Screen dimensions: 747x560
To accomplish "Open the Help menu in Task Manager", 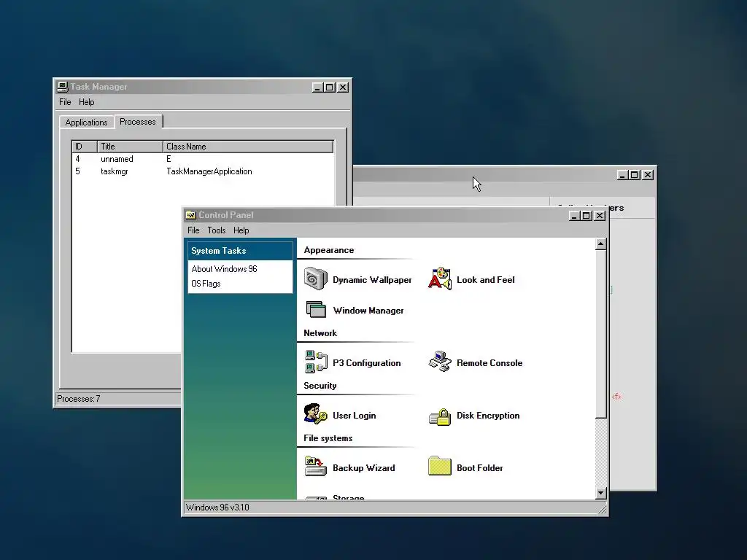I will [86, 102].
